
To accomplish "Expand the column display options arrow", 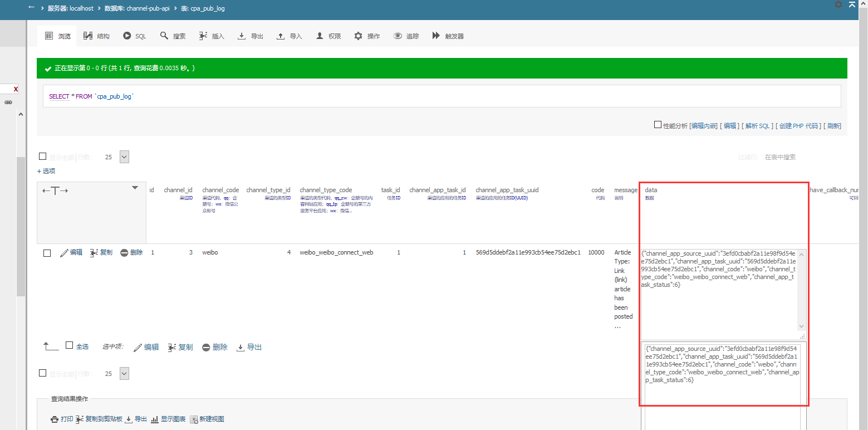I will point(135,188).
